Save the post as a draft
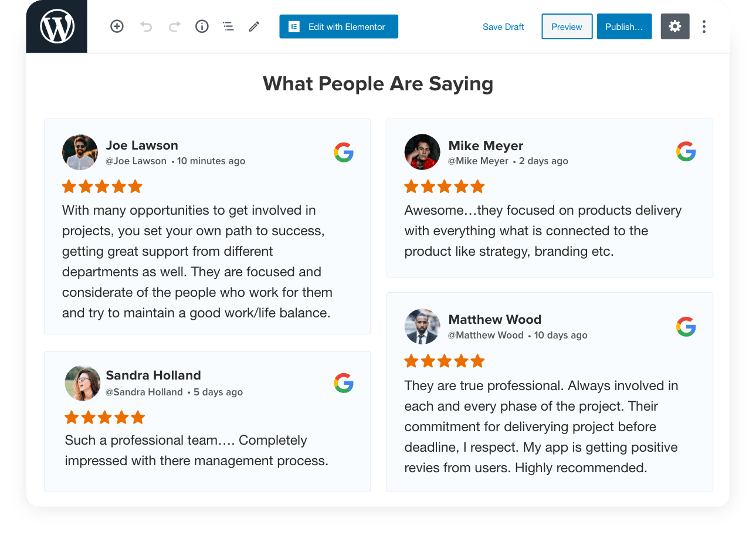The width and height of the screenshot is (756, 535). (503, 26)
